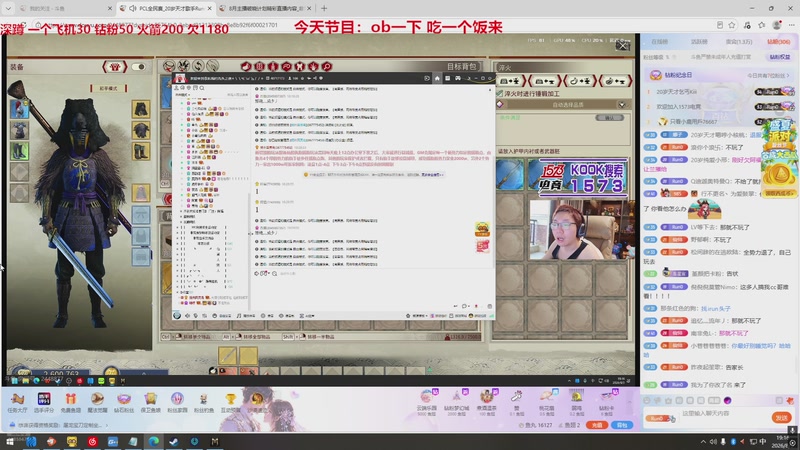Open the Windows Start menu

(10, 441)
